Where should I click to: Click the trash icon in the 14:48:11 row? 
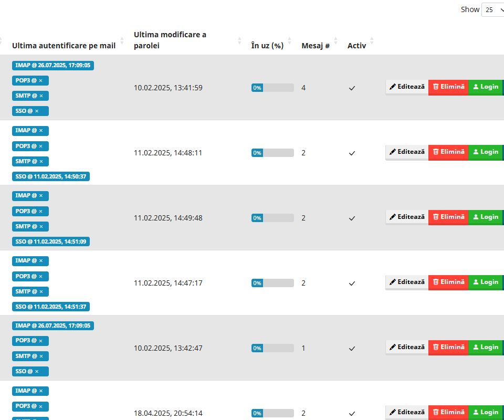pyautogui.click(x=436, y=152)
